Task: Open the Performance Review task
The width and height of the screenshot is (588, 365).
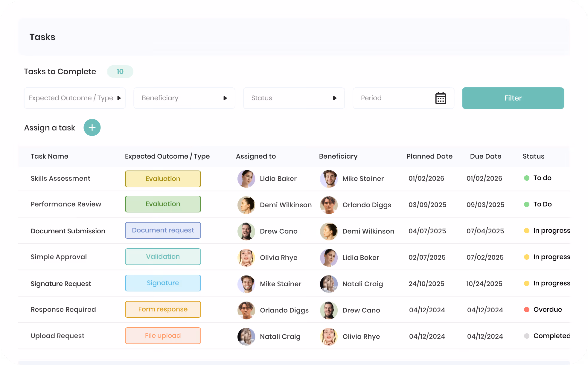Action: (66, 204)
